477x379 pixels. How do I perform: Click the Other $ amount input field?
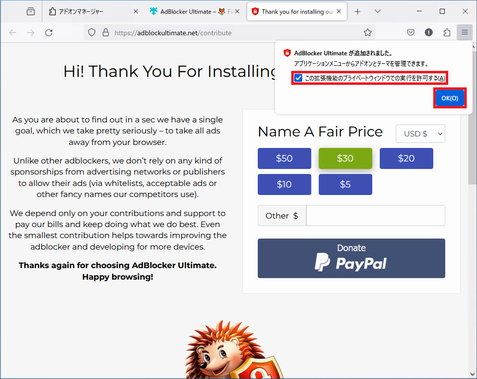point(375,216)
